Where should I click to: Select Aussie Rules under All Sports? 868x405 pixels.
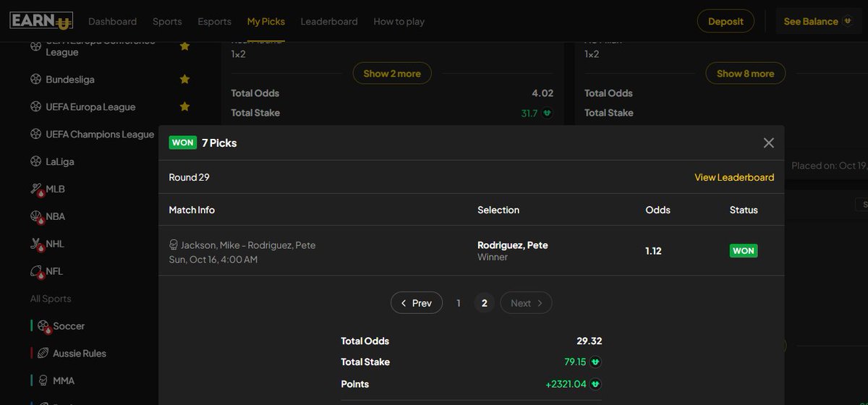tap(80, 354)
